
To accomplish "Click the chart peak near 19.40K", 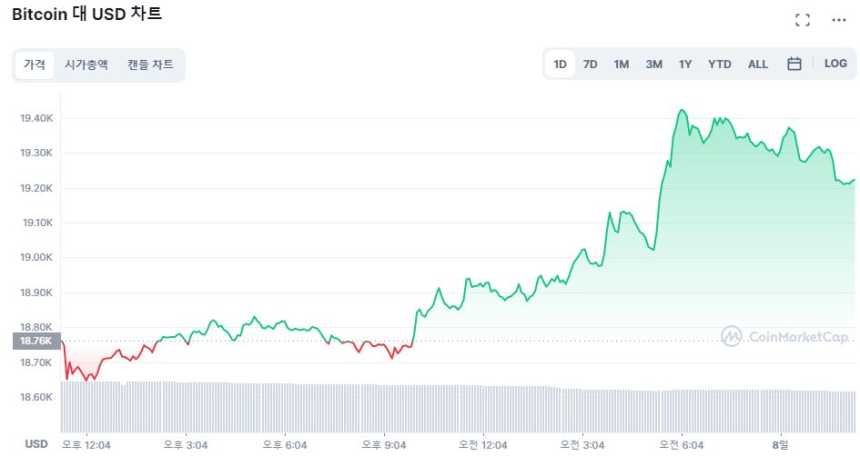I will (682, 111).
